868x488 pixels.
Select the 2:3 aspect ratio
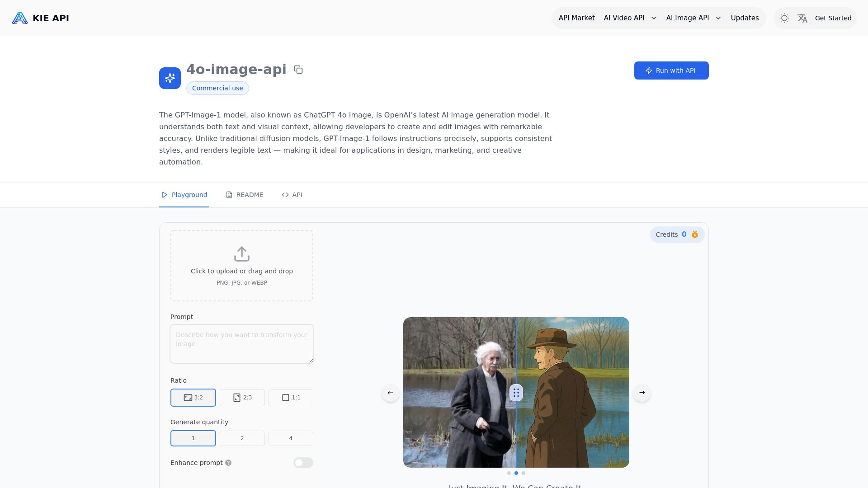(242, 398)
